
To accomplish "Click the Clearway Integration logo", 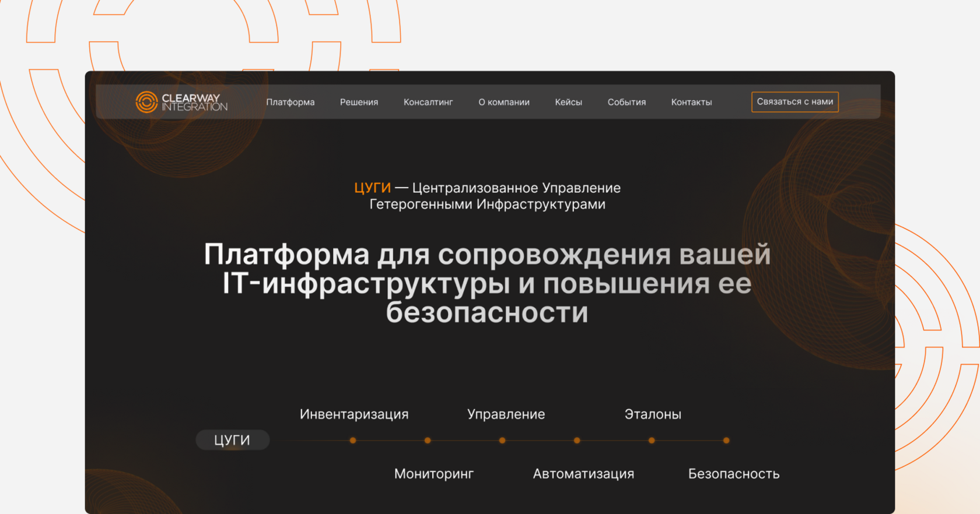I will [x=181, y=102].
